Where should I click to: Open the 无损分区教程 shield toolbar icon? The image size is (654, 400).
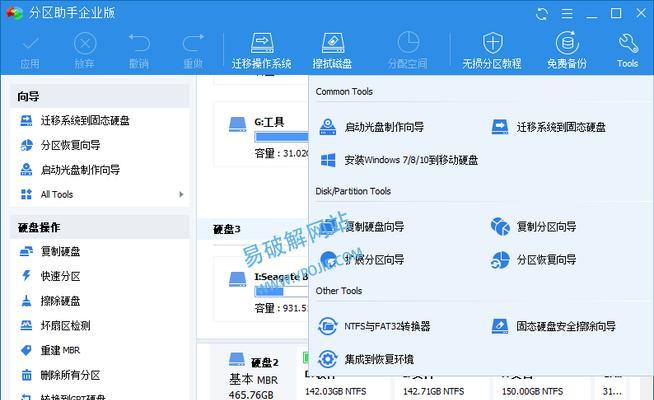[x=492, y=43]
